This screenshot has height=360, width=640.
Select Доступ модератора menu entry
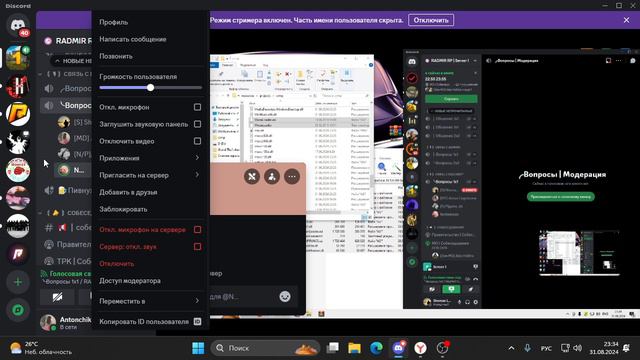(150, 281)
